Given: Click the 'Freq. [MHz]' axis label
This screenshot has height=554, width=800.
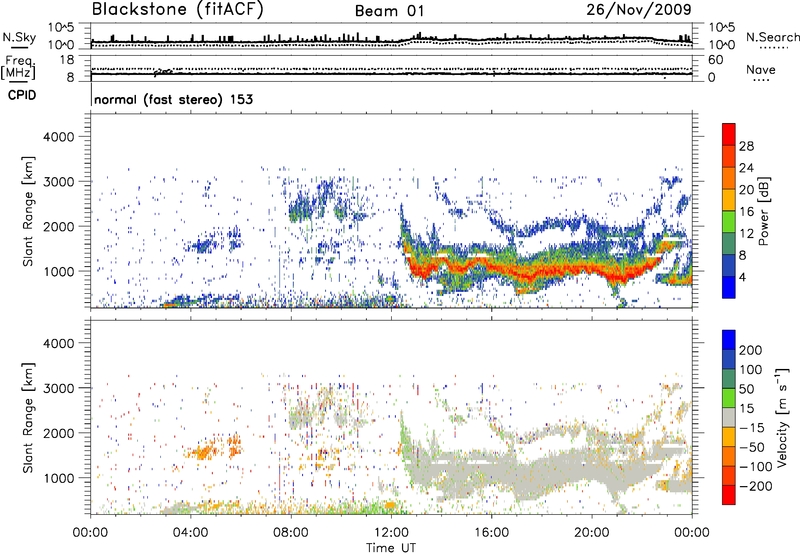Looking at the screenshot, I should pos(19,68).
